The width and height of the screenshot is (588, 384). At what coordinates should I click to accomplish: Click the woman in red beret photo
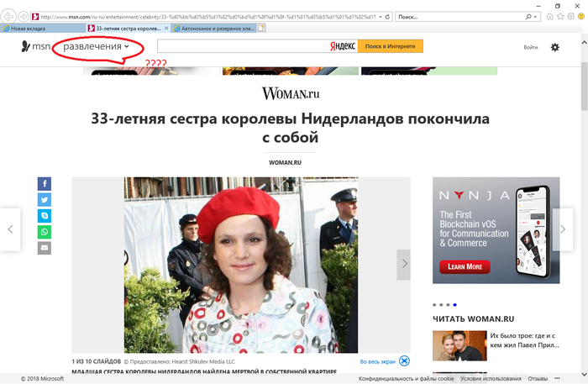pyautogui.click(x=241, y=265)
